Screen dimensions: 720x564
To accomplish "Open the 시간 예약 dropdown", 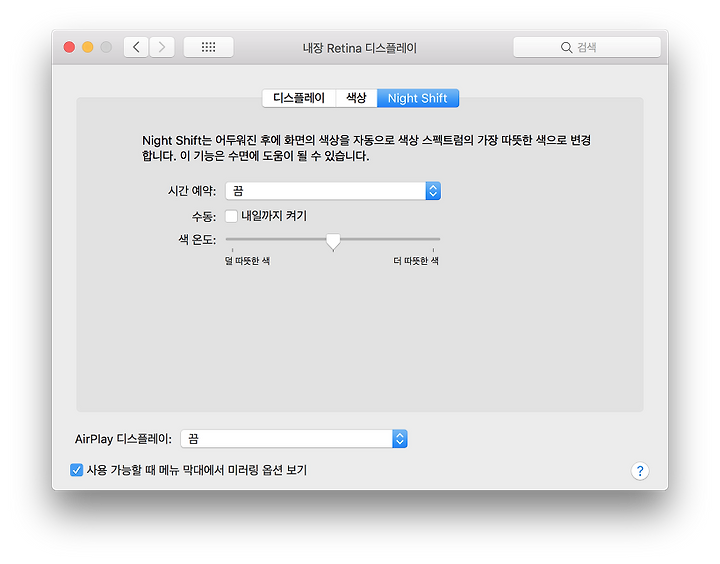I will pyautogui.click(x=333, y=191).
